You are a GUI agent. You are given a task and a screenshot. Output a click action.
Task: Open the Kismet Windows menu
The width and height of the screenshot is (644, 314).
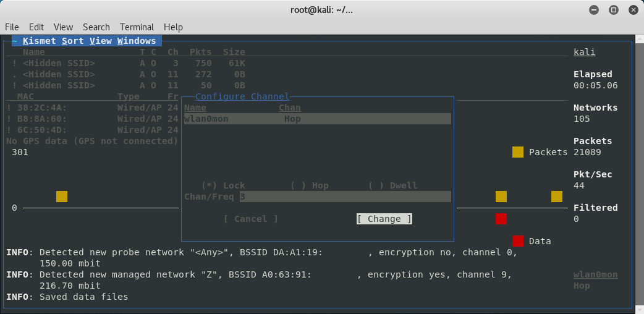[137, 41]
